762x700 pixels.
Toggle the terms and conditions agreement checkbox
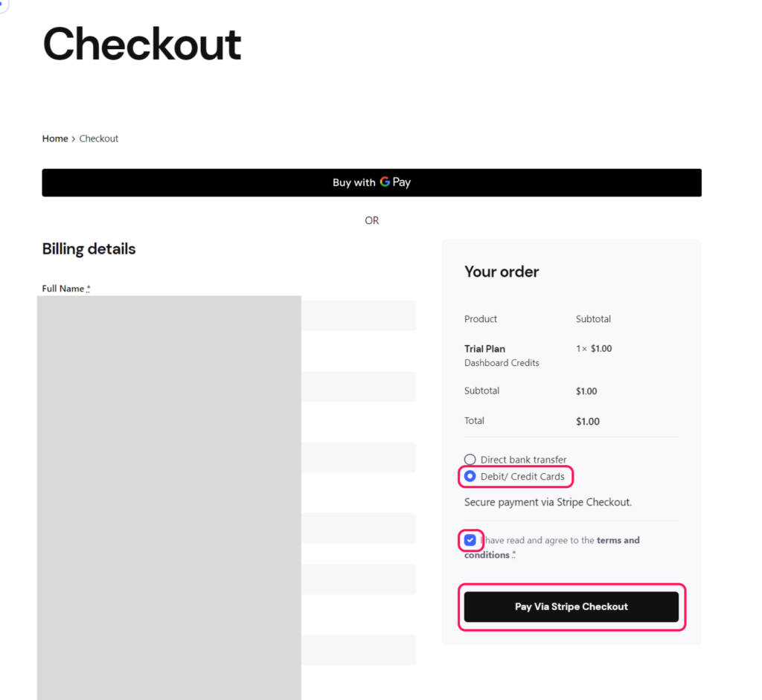point(470,540)
